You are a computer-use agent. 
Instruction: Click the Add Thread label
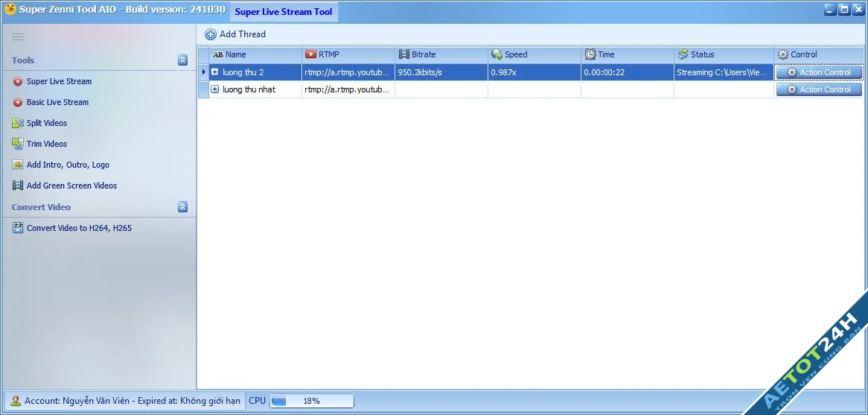243,34
